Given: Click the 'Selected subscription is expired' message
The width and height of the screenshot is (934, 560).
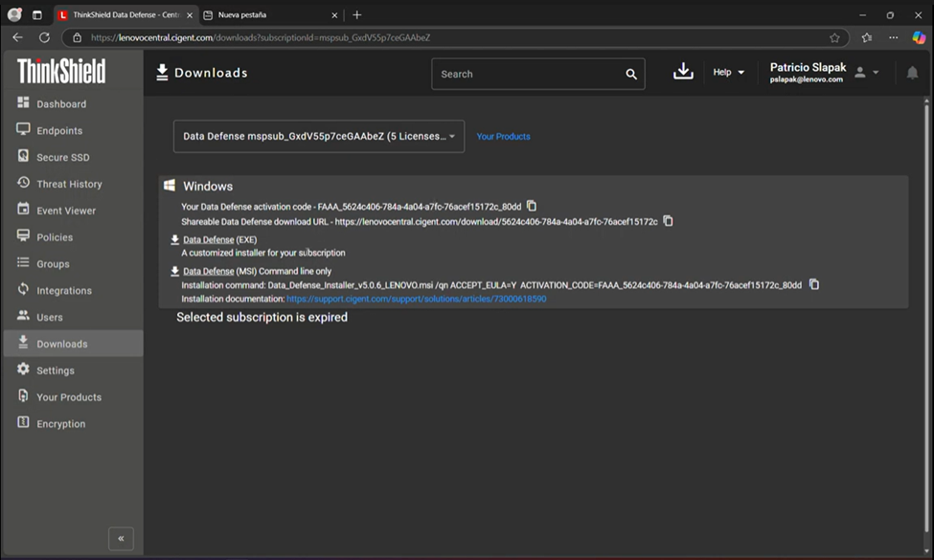Looking at the screenshot, I should 262,317.
